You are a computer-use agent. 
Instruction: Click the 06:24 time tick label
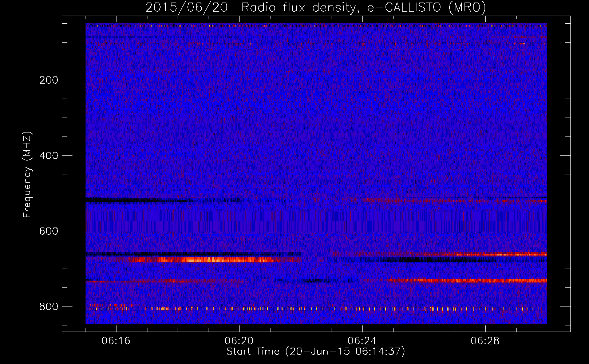362,341
